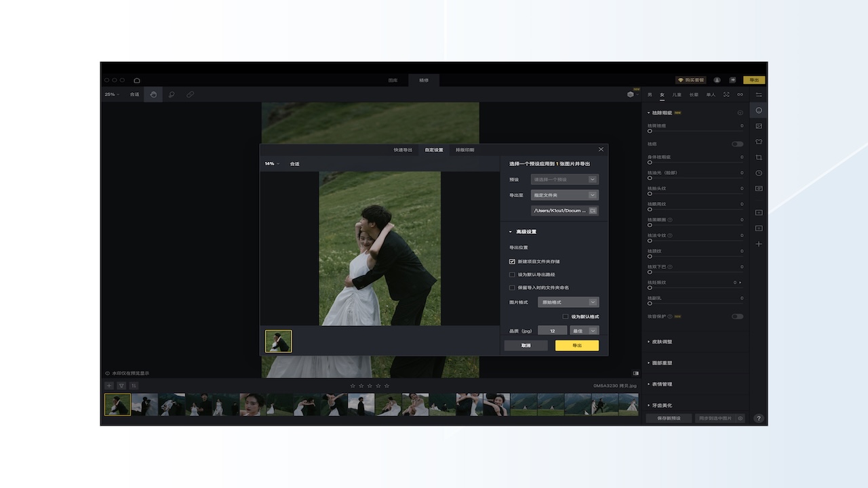The width and height of the screenshot is (868, 488).
Task: Click the 取消 cancel button
Action: (x=526, y=346)
